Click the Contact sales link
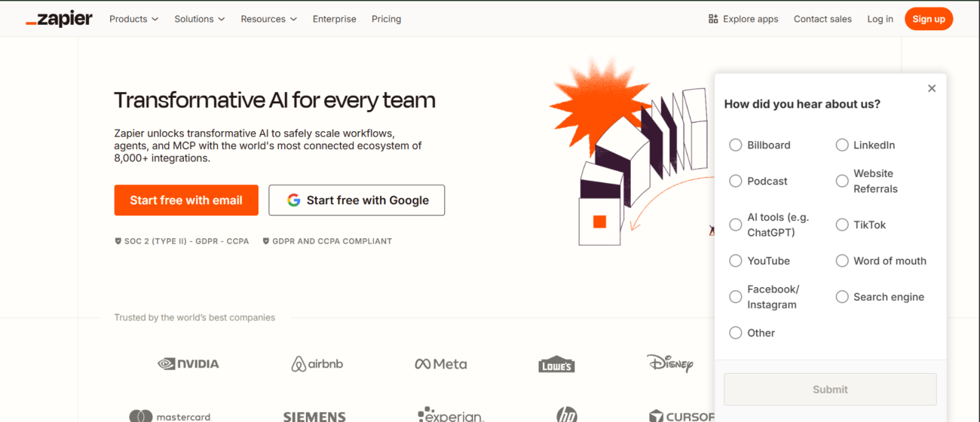The height and width of the screenshot is (422, 980). click(x=822, y=19)
